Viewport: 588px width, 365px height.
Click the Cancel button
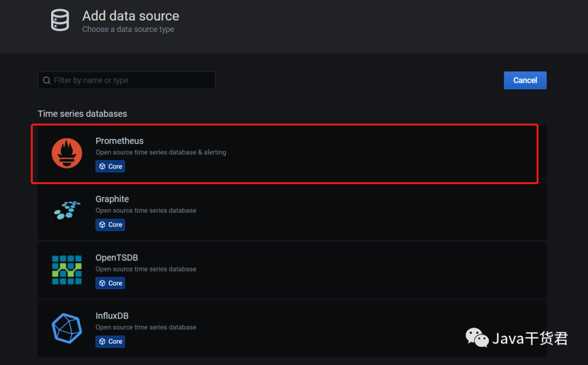pos(524,80)
